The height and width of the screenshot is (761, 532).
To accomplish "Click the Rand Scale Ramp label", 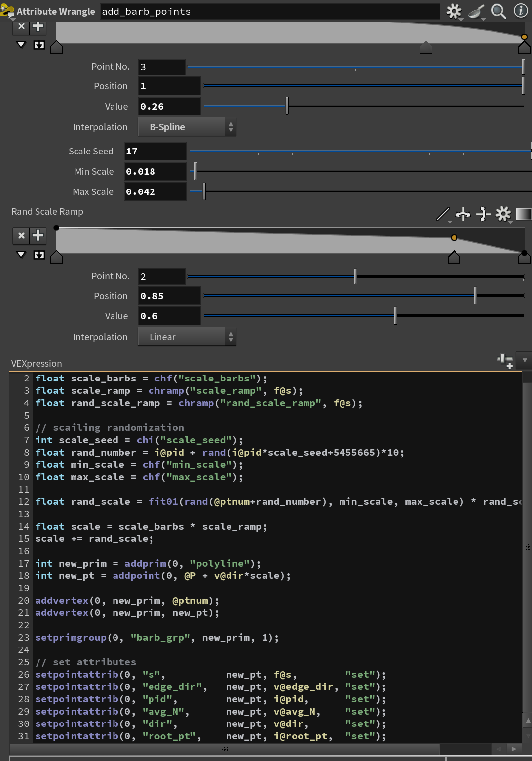I will (47, 211).
